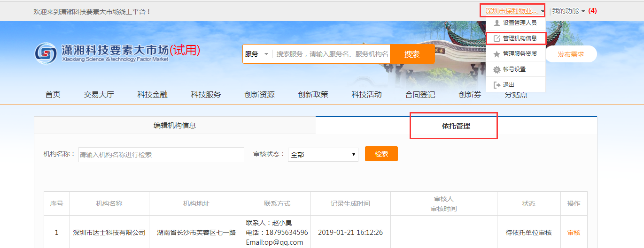Click the 审核 link for 深圳市达士科技有限公司

click(x=574, y=233)
